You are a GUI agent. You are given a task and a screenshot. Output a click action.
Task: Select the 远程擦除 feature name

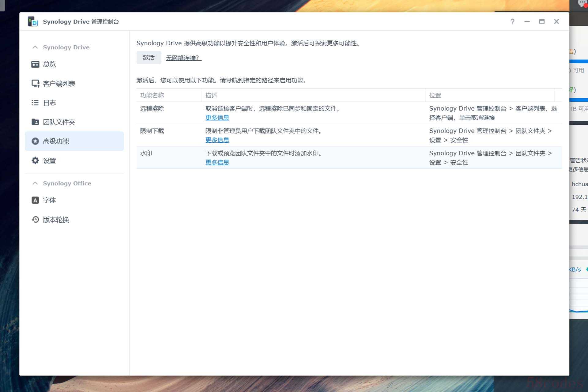click(x=152, y=108)
